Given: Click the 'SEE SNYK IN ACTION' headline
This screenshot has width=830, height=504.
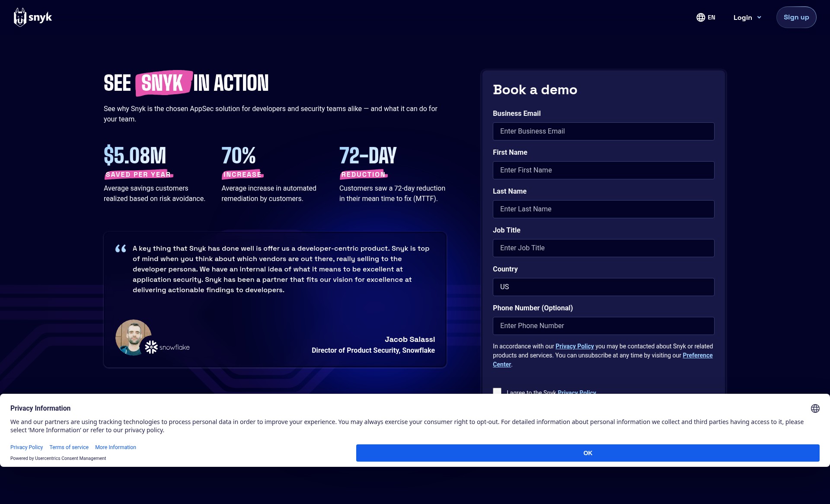Looking at the screenshot, I should tap(186, 83).
